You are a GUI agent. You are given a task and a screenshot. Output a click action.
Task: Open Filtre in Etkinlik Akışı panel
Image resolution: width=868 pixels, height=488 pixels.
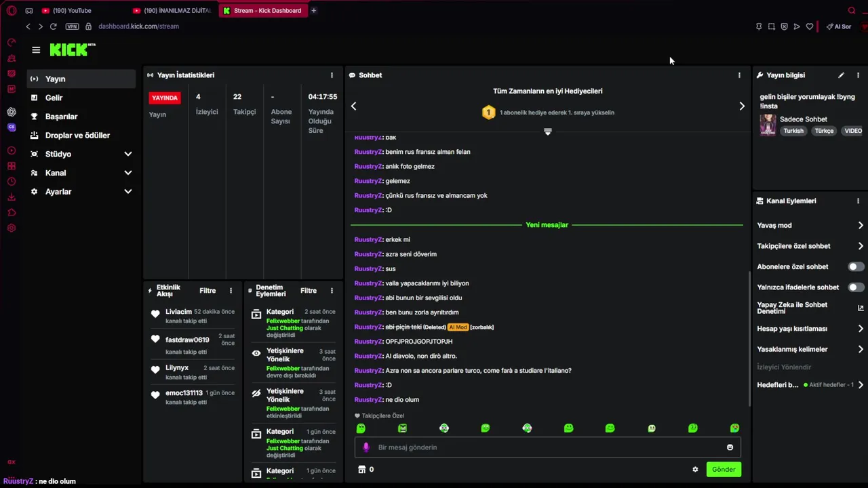click(x=208, y=291)
